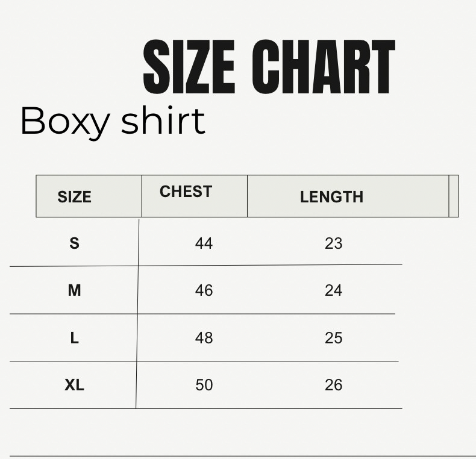
Task: Click length value 26
Action: click(333, 385)
